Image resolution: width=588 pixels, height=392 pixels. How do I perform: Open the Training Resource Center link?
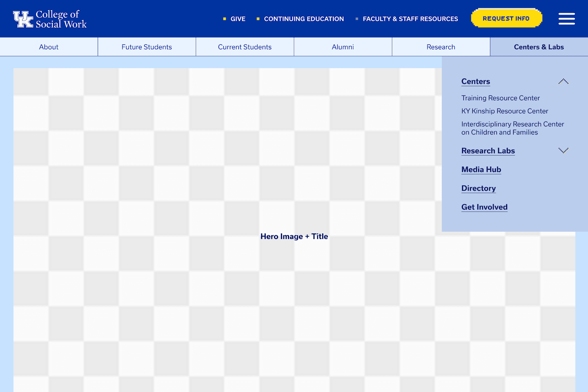point(501,98)
